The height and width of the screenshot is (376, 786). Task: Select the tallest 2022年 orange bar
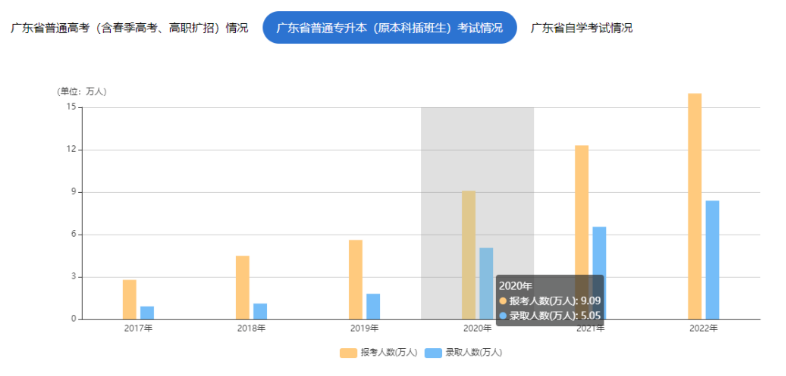click(695, 206)
